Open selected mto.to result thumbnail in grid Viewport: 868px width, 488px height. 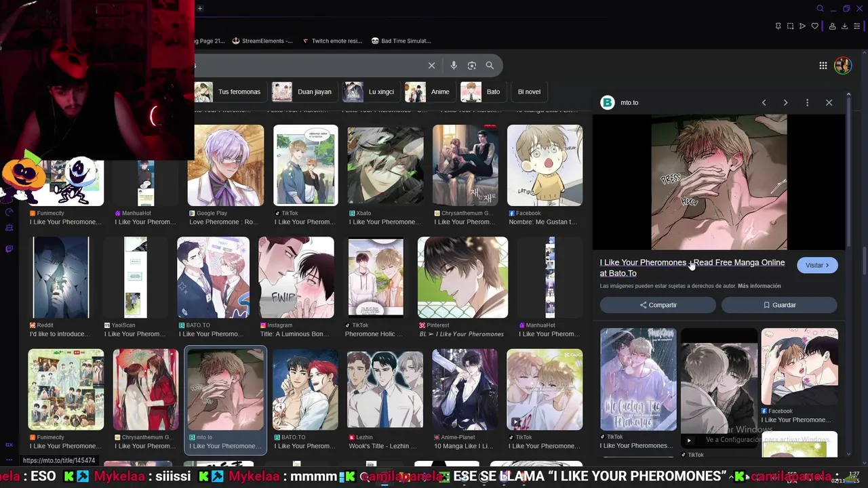(x=226, y=390)
